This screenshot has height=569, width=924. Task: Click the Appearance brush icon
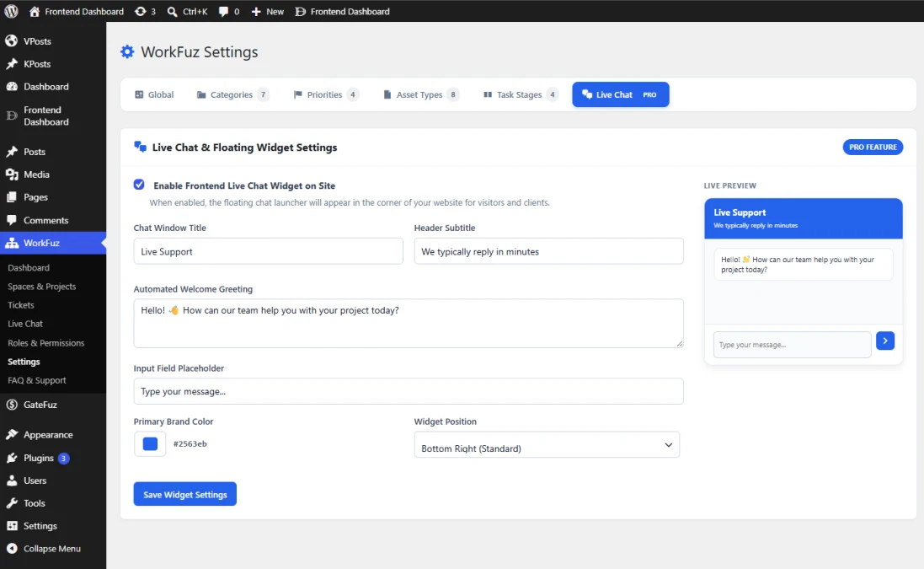pyautogui.click(x=11, y=435)
